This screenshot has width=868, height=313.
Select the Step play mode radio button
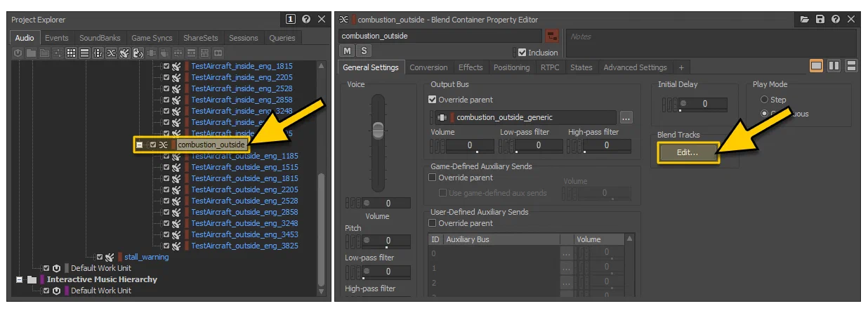pyautogui.click(x=764, y=100)
